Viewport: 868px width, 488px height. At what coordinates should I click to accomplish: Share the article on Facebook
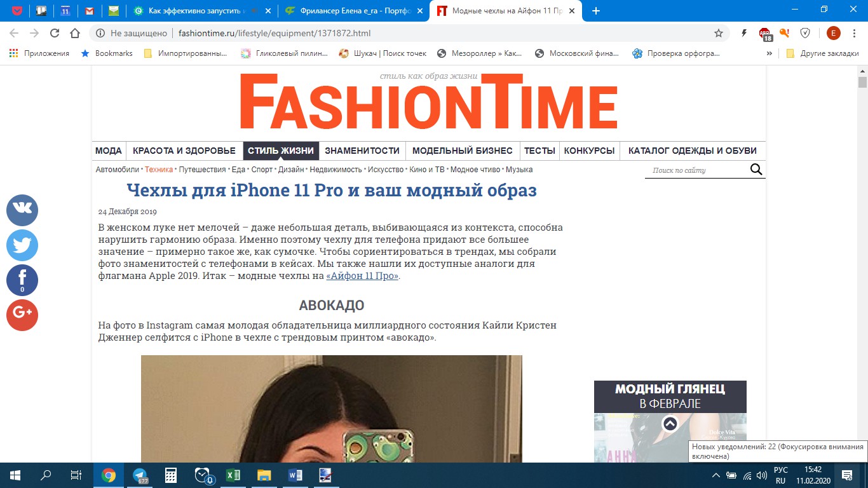(x=22, y=280)
